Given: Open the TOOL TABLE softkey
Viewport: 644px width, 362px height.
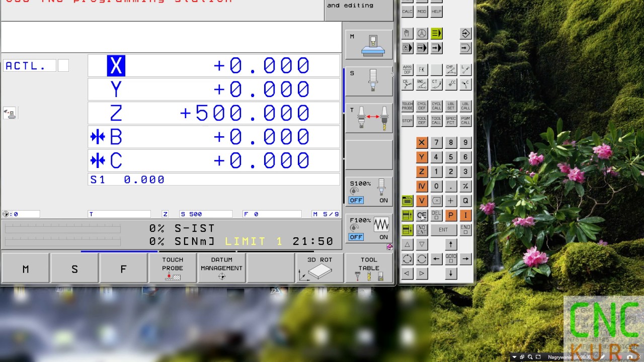Looking at the screenshot, I should (x=369, y=269).
